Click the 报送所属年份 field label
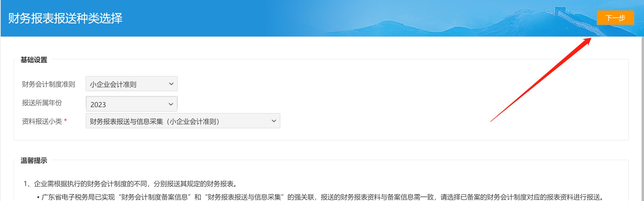Screen dimensions: 644x201 (42, 103)
